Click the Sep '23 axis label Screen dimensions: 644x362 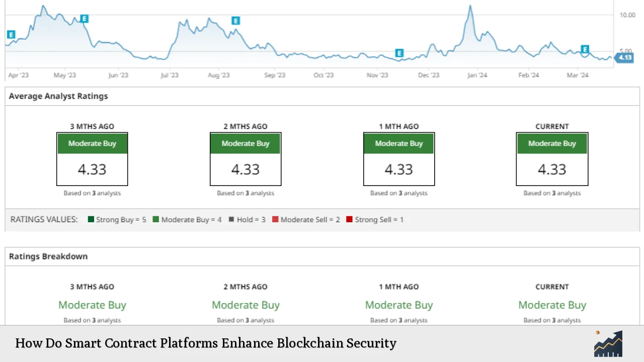click(275, 75)
